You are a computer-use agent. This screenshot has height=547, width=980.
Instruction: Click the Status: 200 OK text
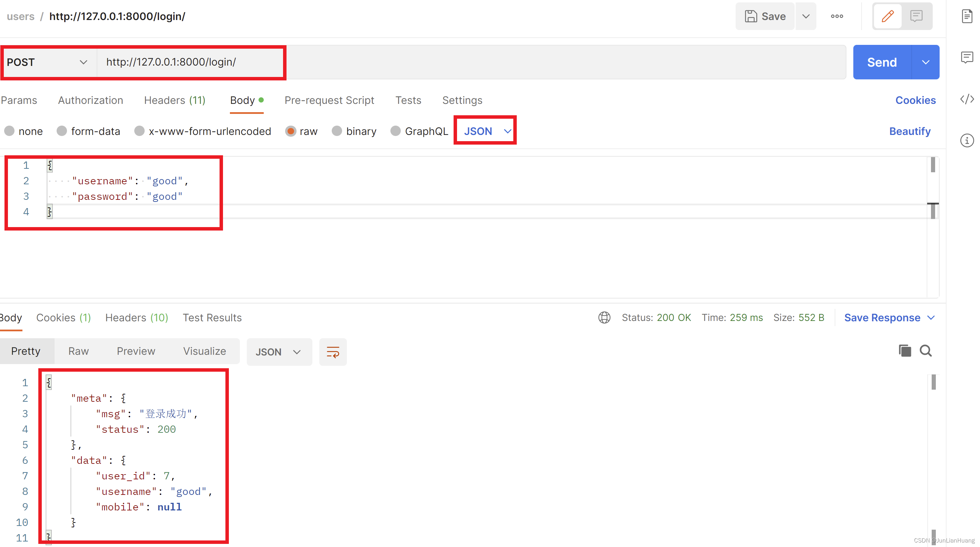[x=656, y=318]
